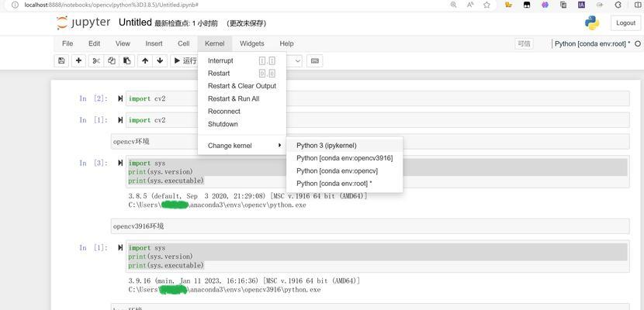Paste cells below with the clipboard icon
Viewport: 644px width, 310px height.
(127, 60)
